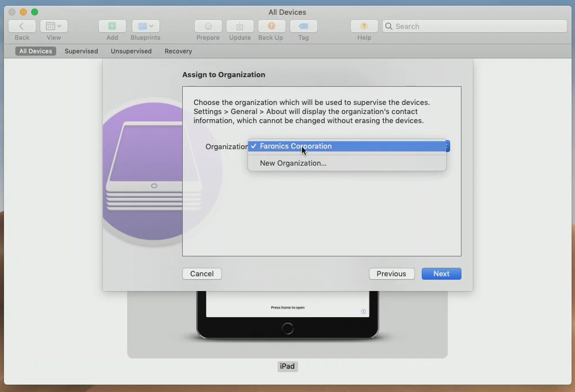Click the Back arrow toolbar button

click(x=22, y=26)
